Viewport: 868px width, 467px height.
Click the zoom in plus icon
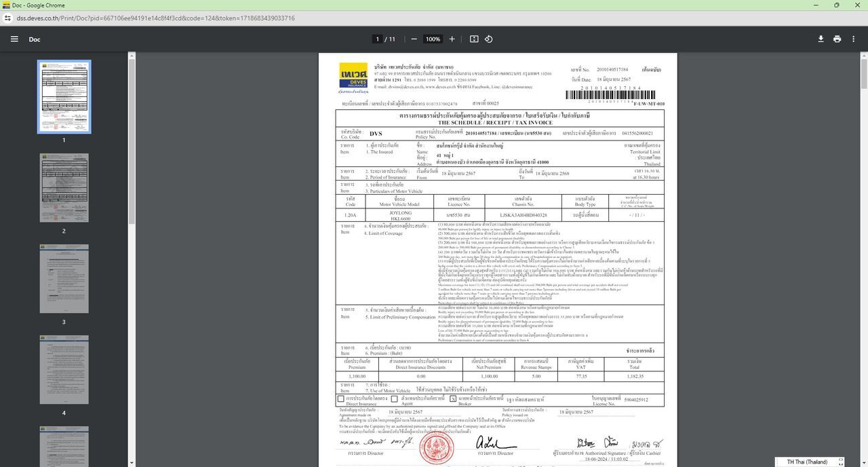452,39
